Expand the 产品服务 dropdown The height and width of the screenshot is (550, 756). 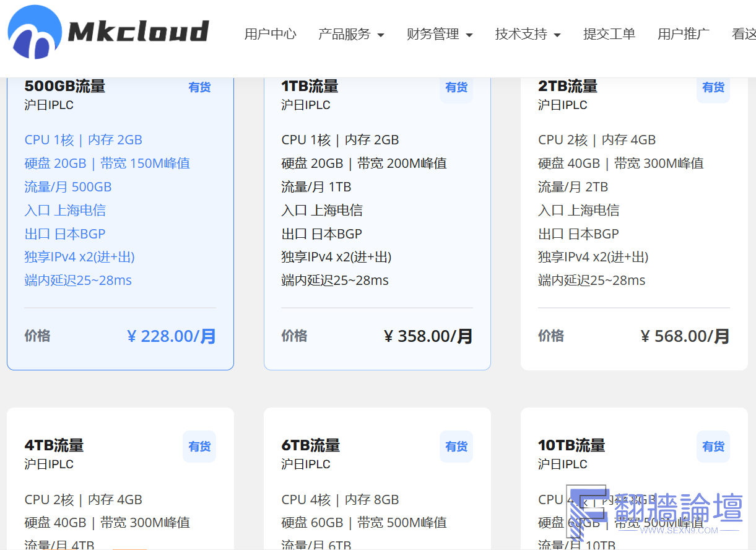tap(350, 34)
